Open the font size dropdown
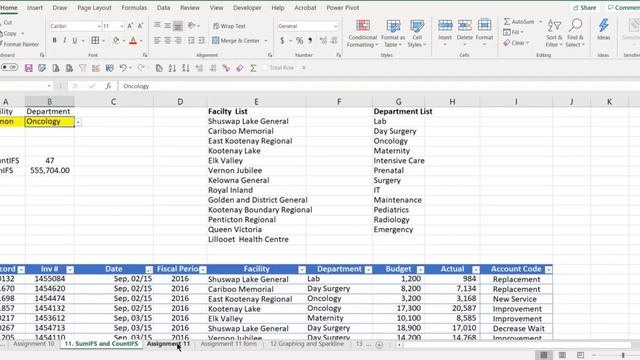This screenshot has height=360, width=640. coord(122,26)
